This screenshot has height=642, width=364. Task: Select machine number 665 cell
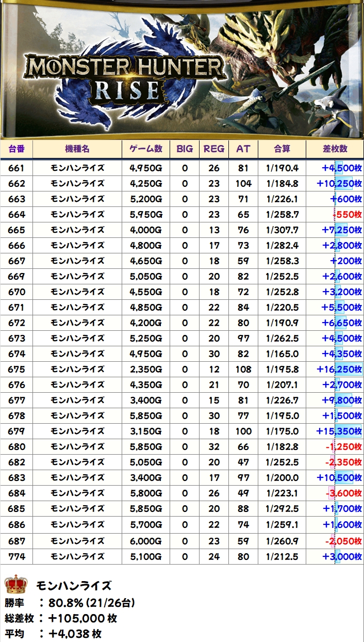[x=16, y=230]
